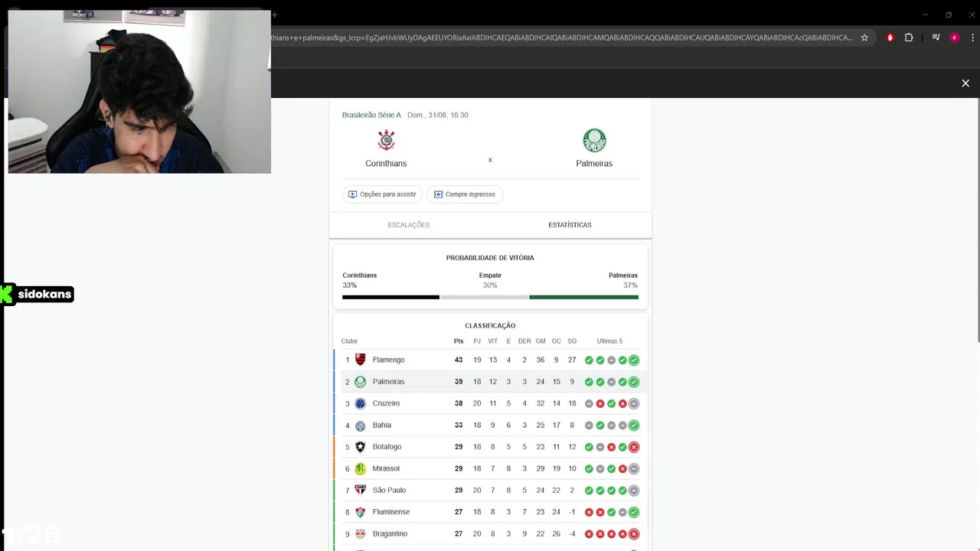The width and height of the screenshot is (980, 551).
Task: Click the Bragantino crest in the standings
Action: point(361,534)
